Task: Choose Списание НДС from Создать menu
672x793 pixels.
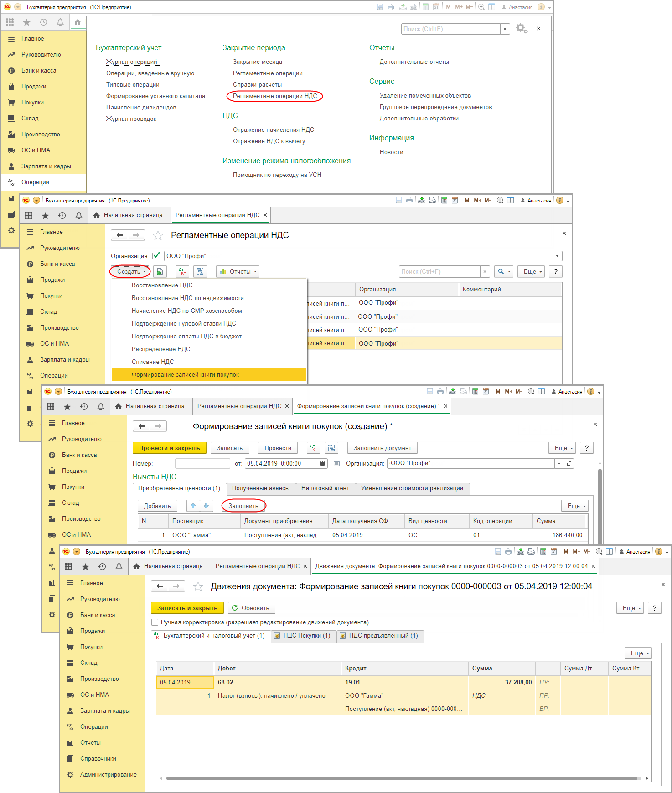Action: point(209,362)
